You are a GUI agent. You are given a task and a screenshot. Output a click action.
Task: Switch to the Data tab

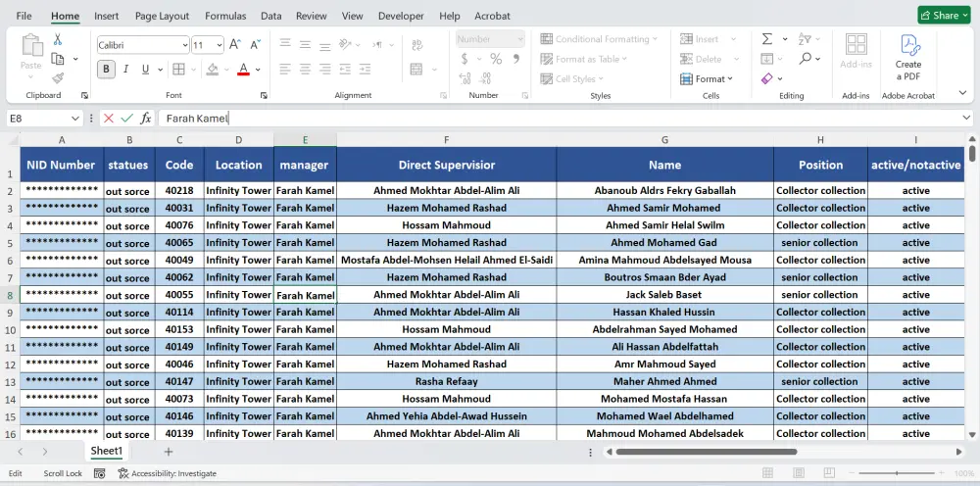271,16
